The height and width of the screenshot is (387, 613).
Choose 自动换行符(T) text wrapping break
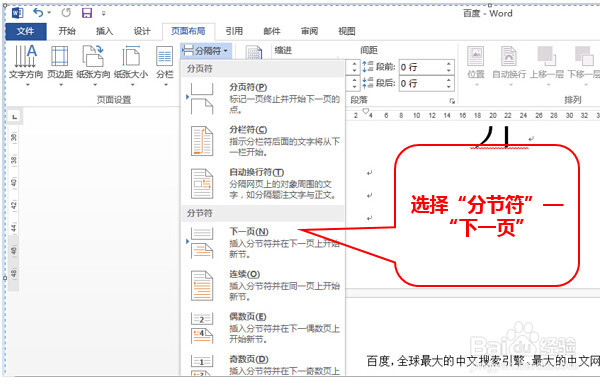[x=263, y=184]
